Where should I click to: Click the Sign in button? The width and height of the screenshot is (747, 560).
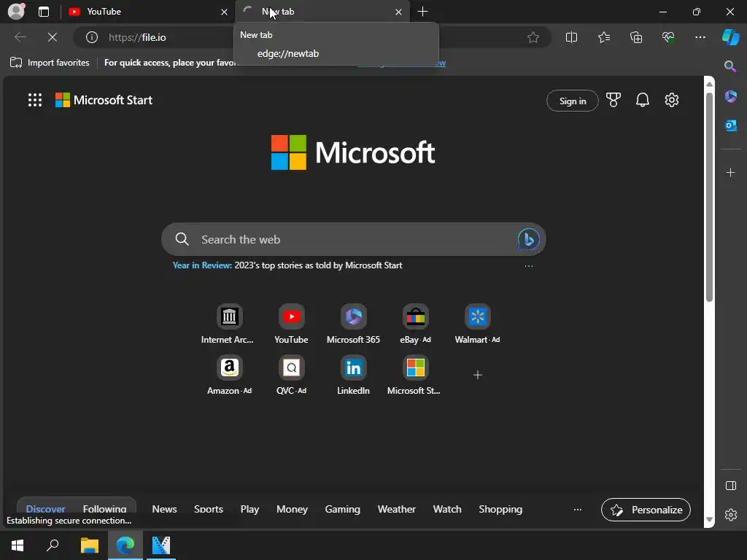point(572,101)
